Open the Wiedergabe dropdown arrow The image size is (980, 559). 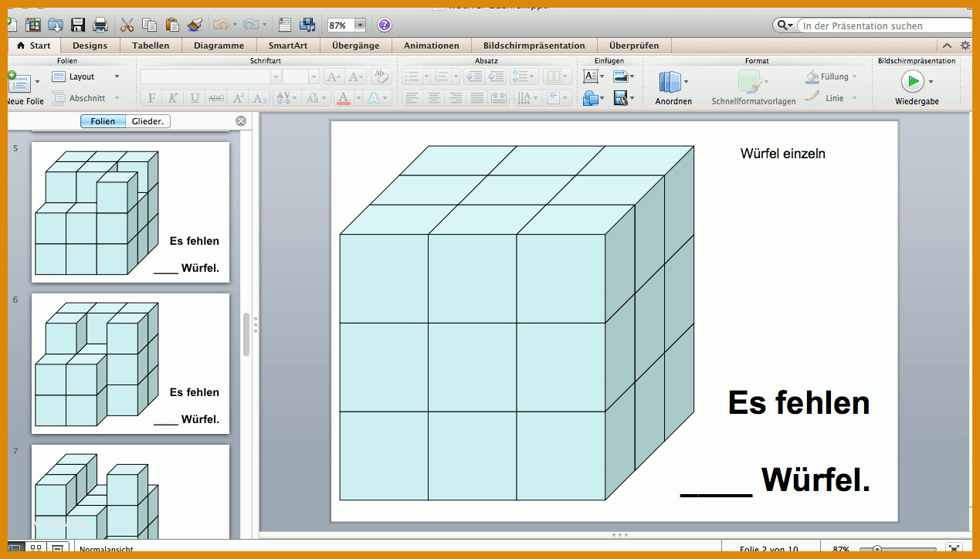pyautogui.click(x=931, y=81)
